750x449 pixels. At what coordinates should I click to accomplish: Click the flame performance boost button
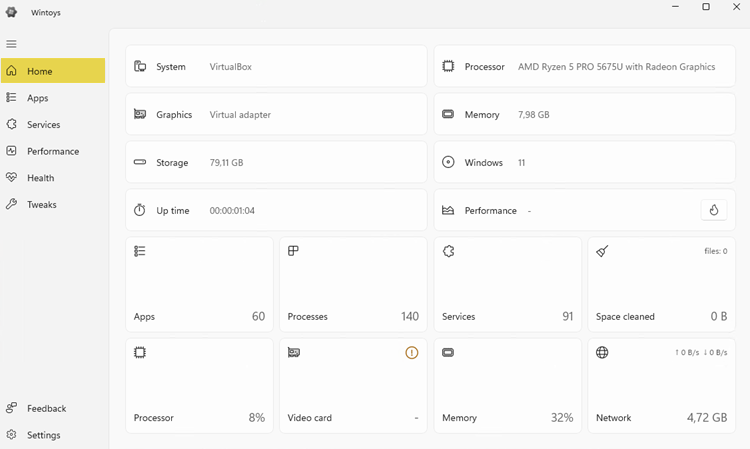(713, 210)
